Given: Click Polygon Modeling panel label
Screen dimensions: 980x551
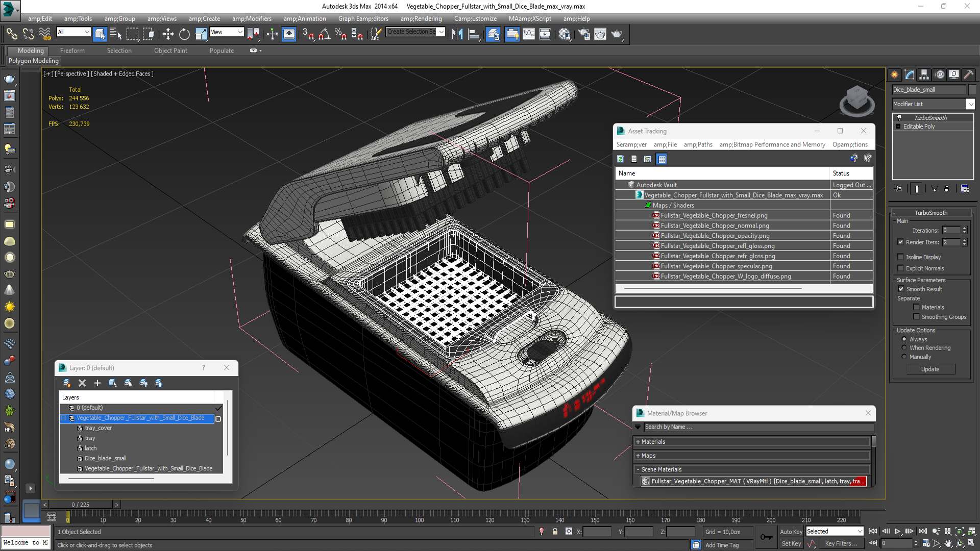Looking at the screenshot, I should pyautogui.click(x=34, y=61).
